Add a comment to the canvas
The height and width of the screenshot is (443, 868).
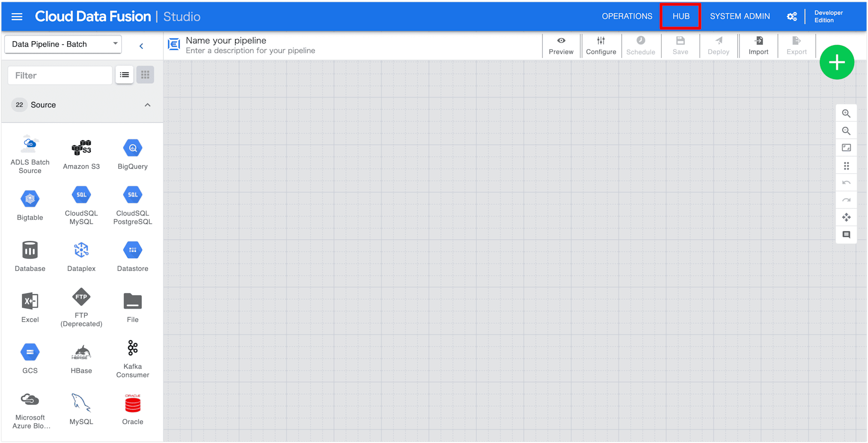tap(846, 235)
